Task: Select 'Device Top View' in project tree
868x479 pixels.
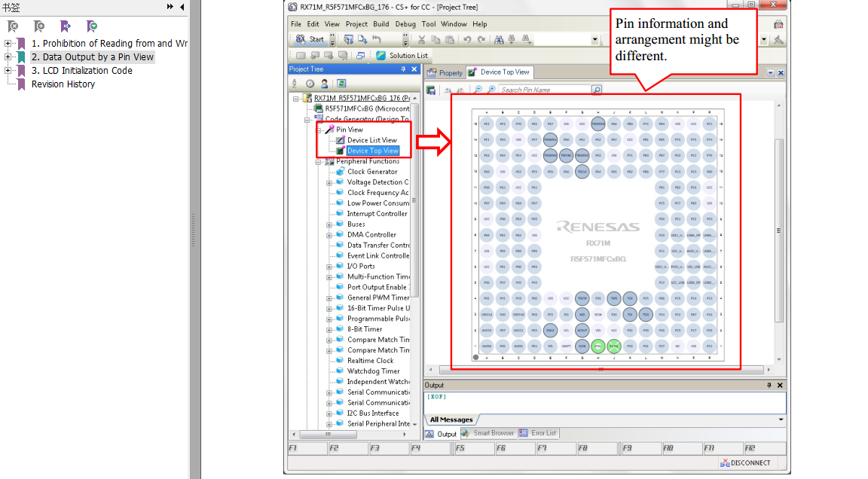Action: [372, 151]
